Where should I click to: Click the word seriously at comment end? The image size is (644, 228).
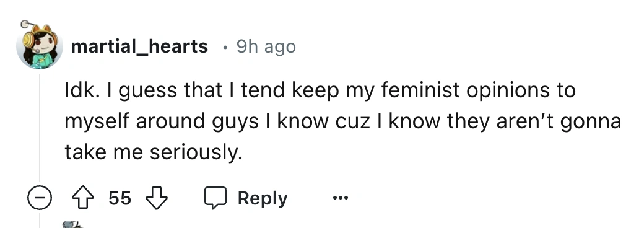(x=194, y=152)
